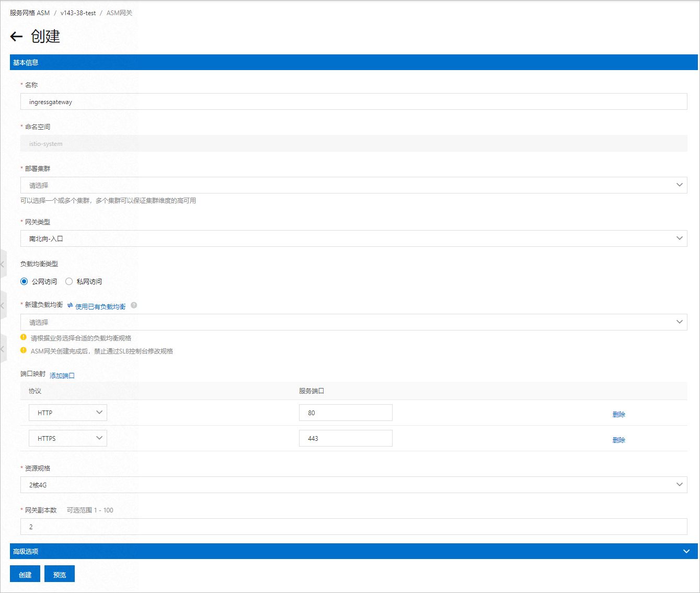Go to v143-38-test breadcrumb
The width and height of the screenshot is (700, 593).
78,13
